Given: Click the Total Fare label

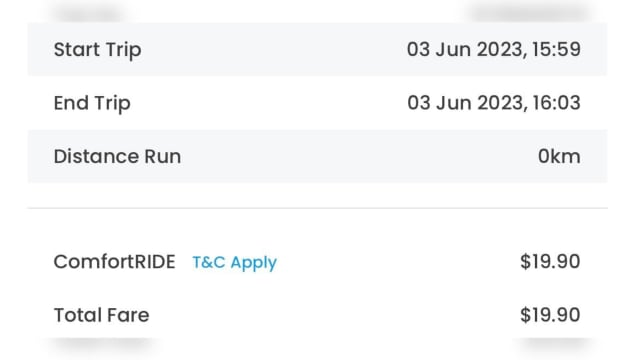Looking at the screenshot, I should click(x=102, y=315).
